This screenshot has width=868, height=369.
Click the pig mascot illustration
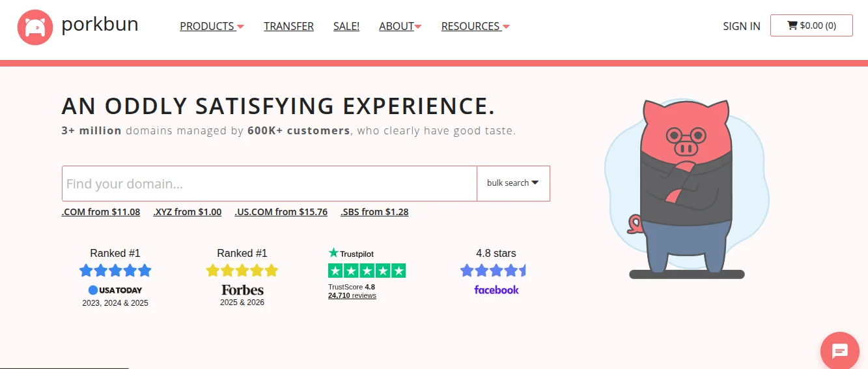pyautogui.click(x=686, y=189)
